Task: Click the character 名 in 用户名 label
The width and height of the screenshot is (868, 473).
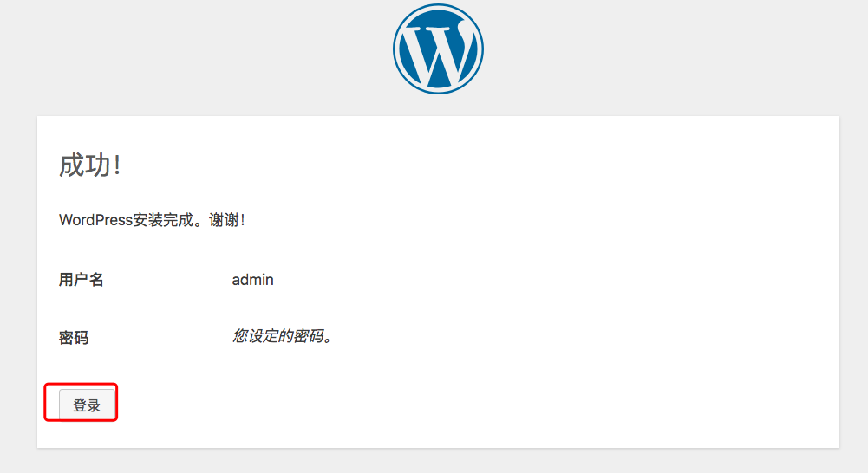Action: [x=96, y=280]
